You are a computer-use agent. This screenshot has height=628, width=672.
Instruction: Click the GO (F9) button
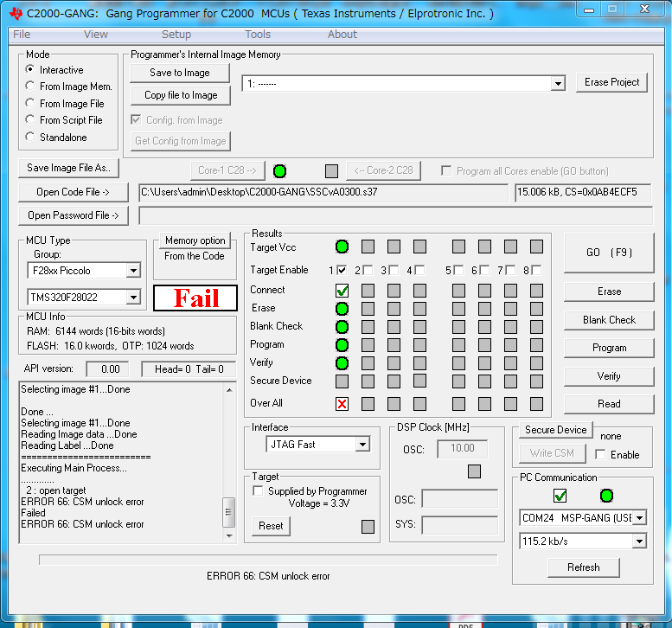pyautogui.click(x=609, y=253)
